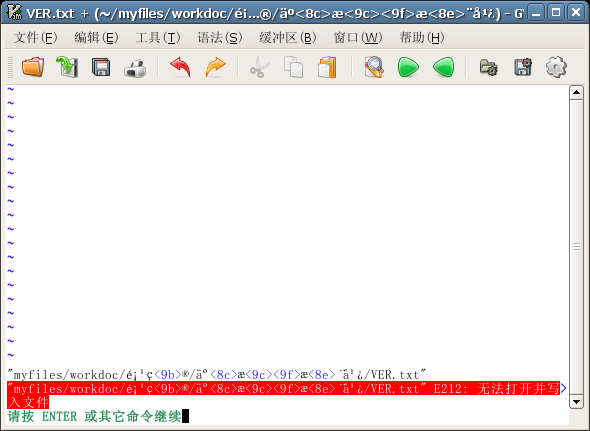The width and height of the screenshot is (590, 431).
Task: Save all files with the floppy disk icon
Action: click(x=101, y=67)
